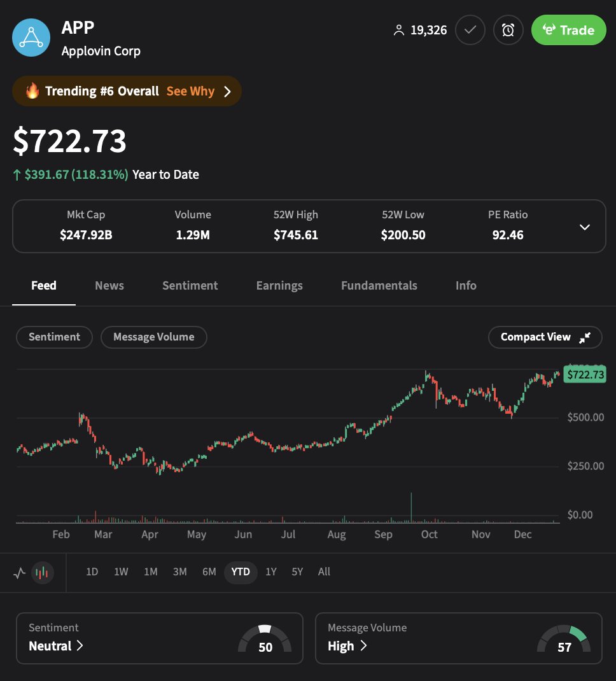Click the watchers count person icon

(399, 29)
